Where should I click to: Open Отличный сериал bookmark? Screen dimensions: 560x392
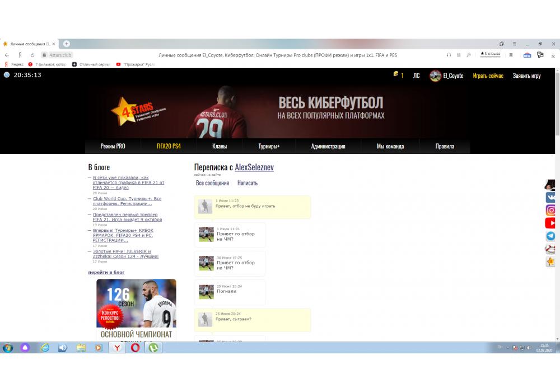point(91,64)
